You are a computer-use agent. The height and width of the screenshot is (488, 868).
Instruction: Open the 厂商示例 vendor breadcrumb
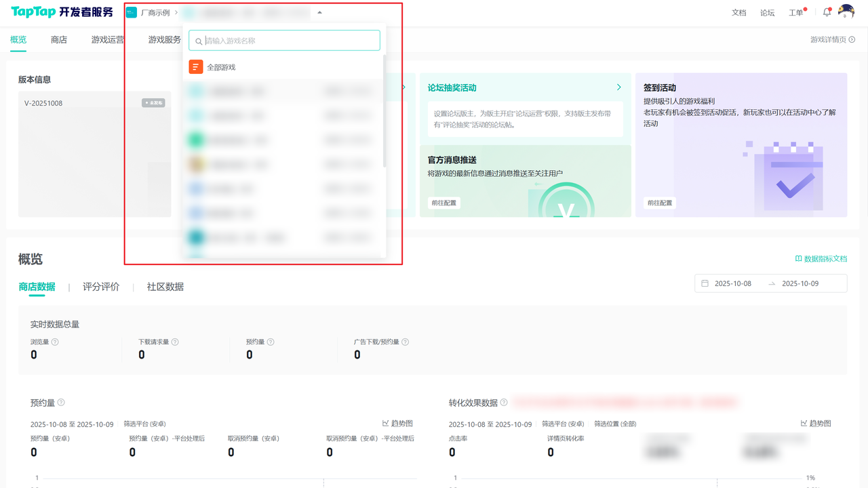coord(155,13)
